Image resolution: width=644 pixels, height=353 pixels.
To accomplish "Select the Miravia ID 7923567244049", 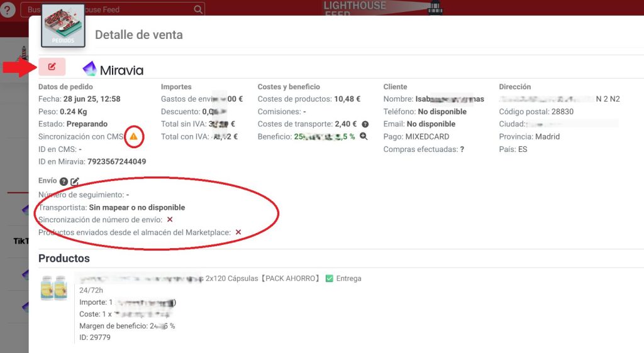I will coord(116,161).
